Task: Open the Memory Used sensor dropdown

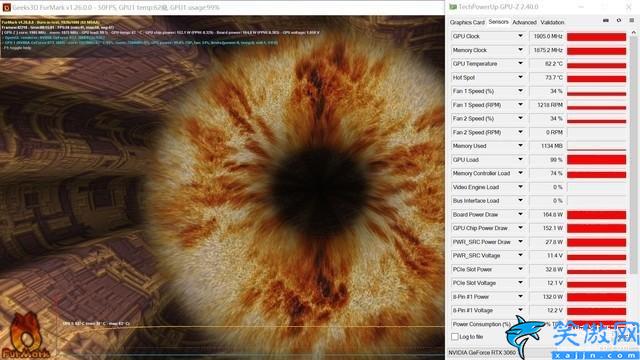Action: click(x=520, y=145)
